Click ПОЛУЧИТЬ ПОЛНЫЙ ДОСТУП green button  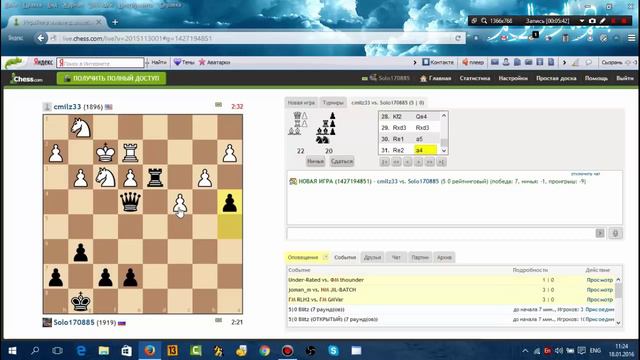111,78
